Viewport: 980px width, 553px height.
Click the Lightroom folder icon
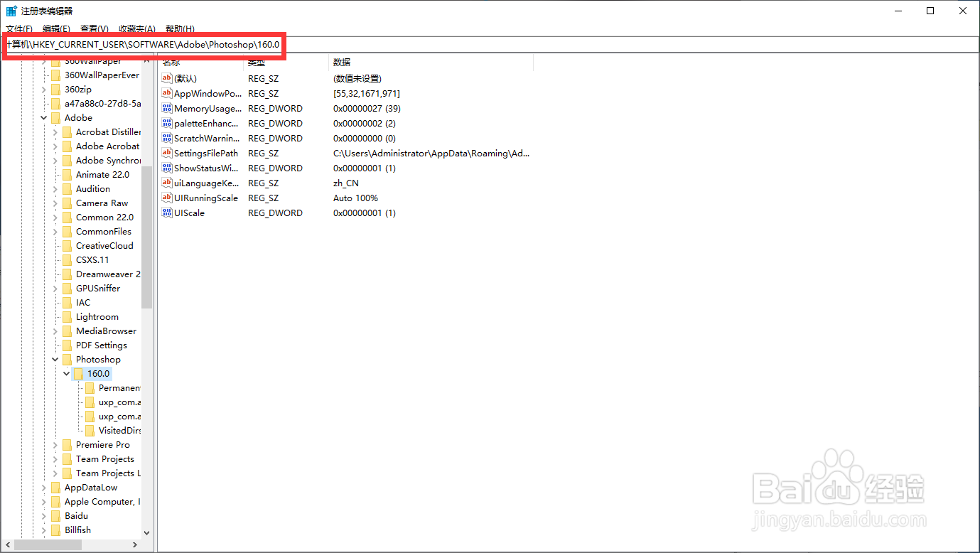point(68,317)
